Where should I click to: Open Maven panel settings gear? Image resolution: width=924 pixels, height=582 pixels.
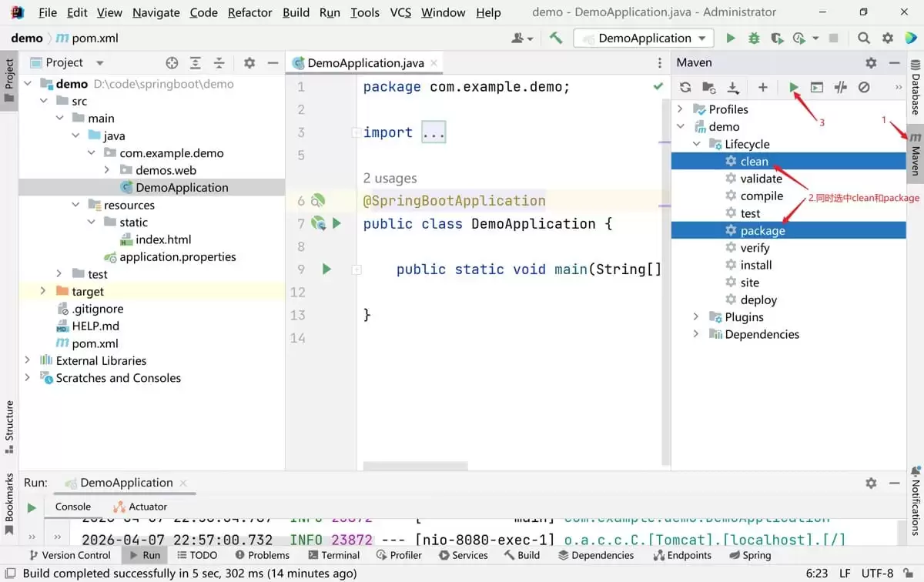(x=871, y=63)
